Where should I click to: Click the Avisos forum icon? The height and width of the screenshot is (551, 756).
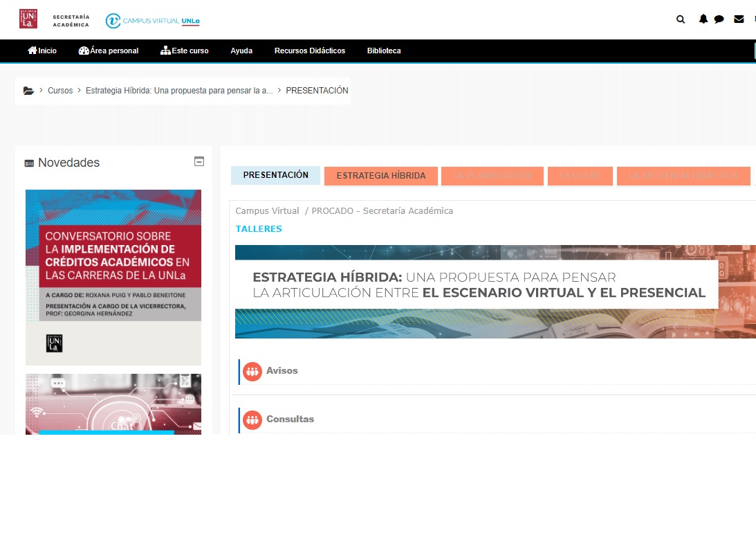[x=252, y=371]
